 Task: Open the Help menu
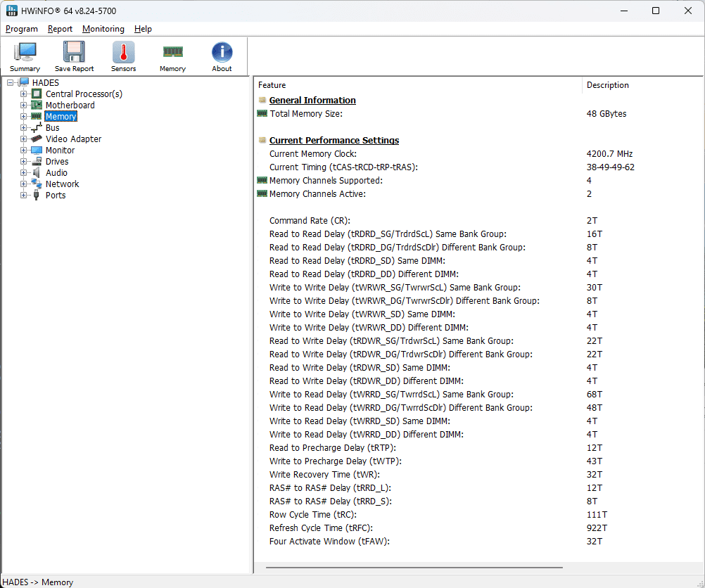[143, 29]
